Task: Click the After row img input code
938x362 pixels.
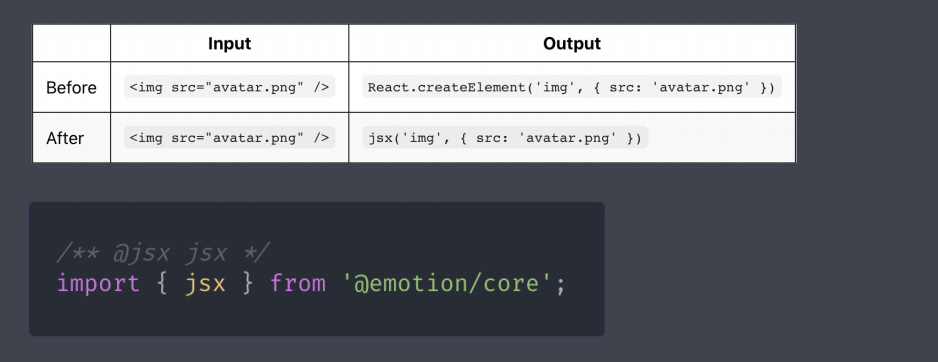Action: pos(230,138)
